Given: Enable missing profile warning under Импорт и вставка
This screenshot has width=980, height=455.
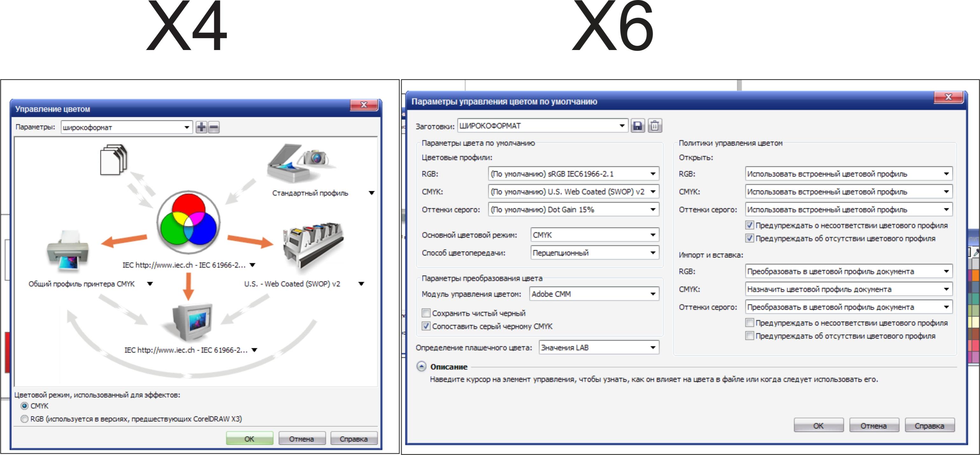Looking at the screenshot, I should (x=750, y=336).
